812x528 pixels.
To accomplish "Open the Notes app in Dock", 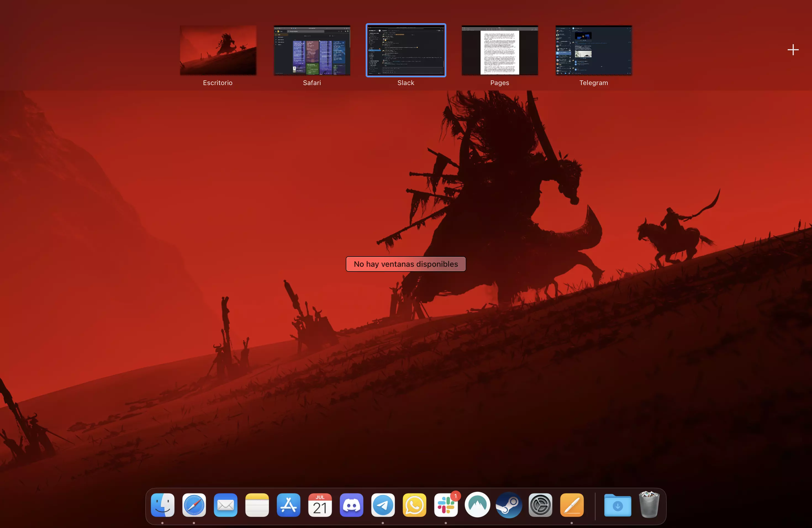I will tap(257, 505).
